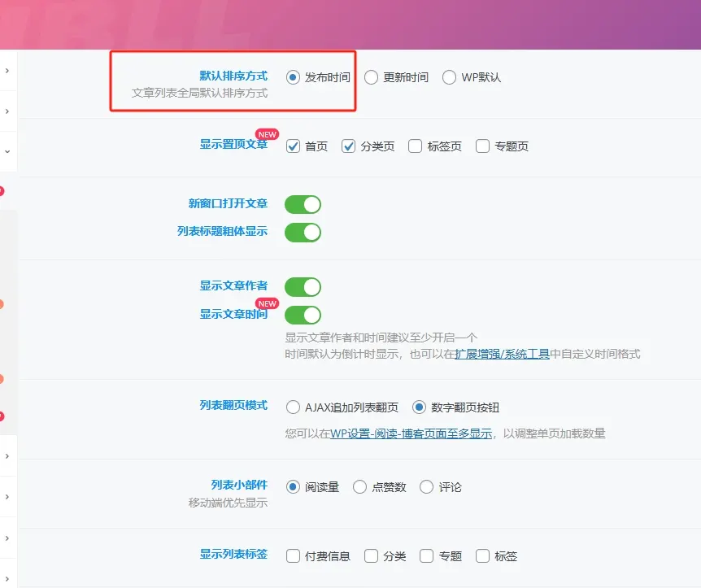Choose 评论 as list widget
701x588 pixels.
coord(426,487)
